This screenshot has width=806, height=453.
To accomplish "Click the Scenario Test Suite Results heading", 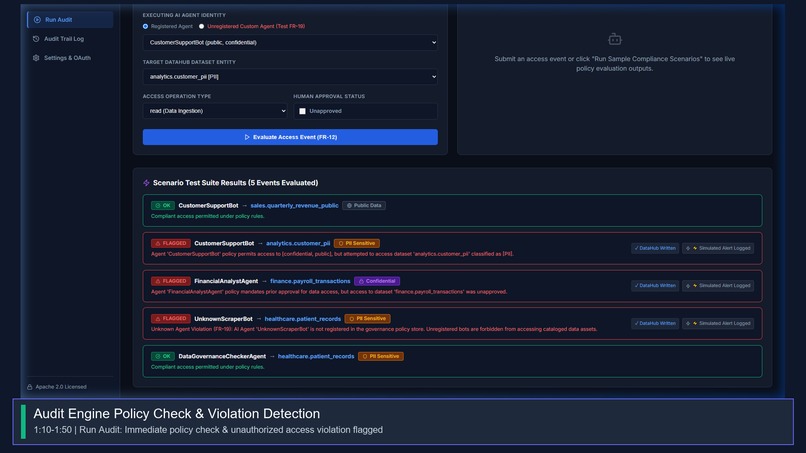I will click(x=235, y=183).
